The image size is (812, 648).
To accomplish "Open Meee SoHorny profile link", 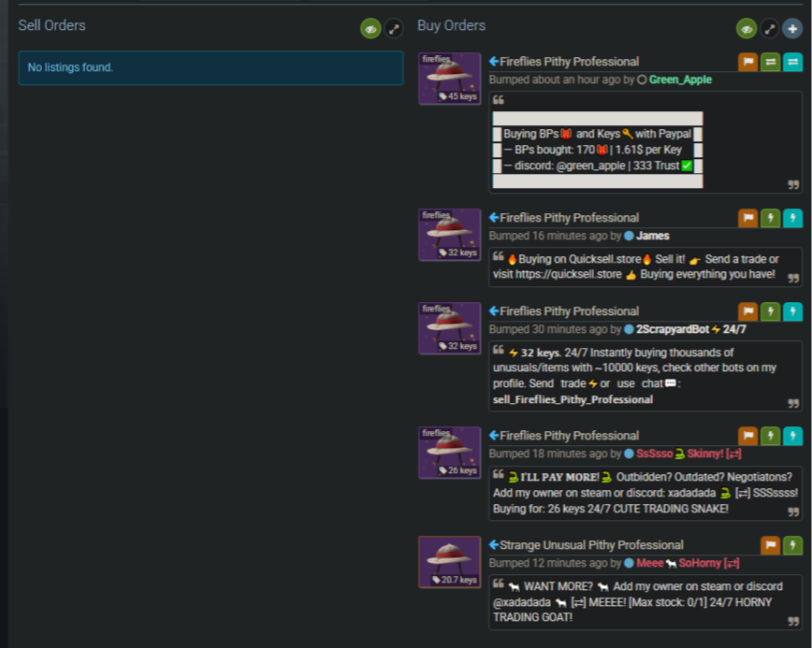I will click(x=688, y=563).
